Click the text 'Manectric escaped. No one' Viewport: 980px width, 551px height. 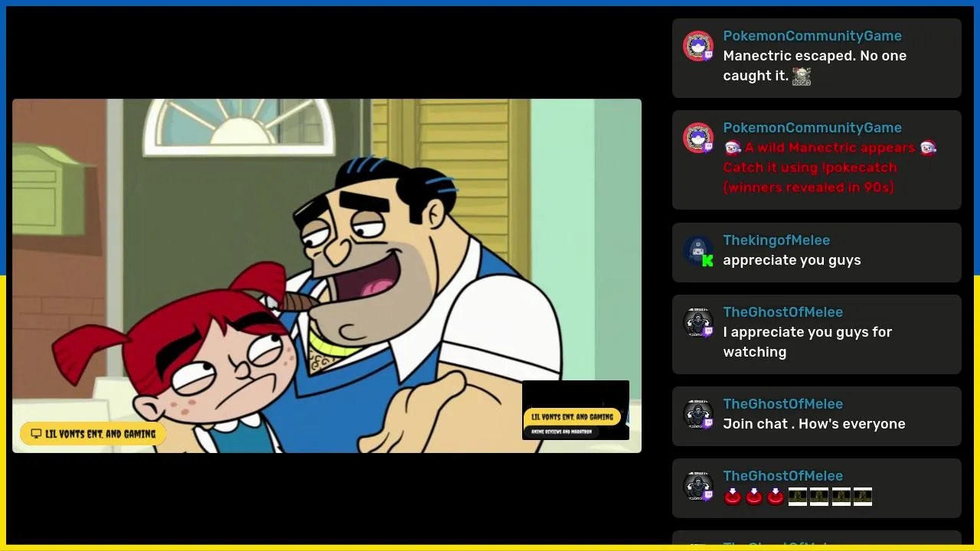pos(815,56)
